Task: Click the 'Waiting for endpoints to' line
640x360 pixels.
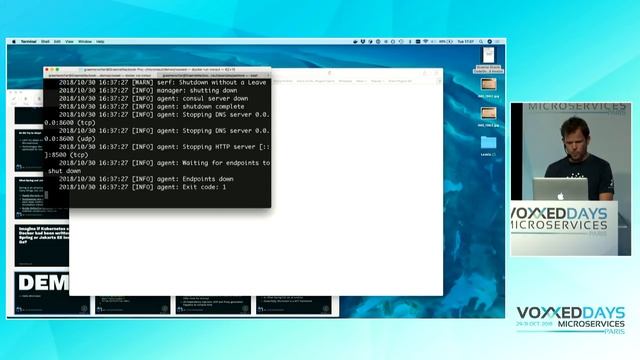Action: point(164,163)
